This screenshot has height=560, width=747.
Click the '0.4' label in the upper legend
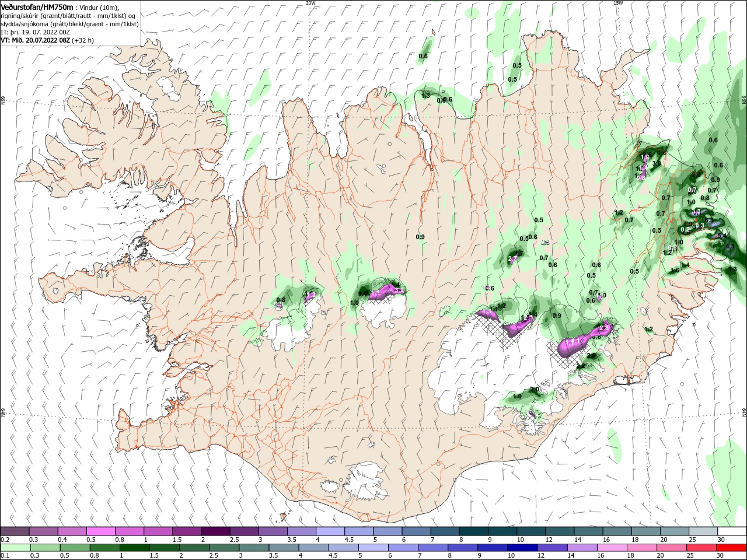coord(62,540)
